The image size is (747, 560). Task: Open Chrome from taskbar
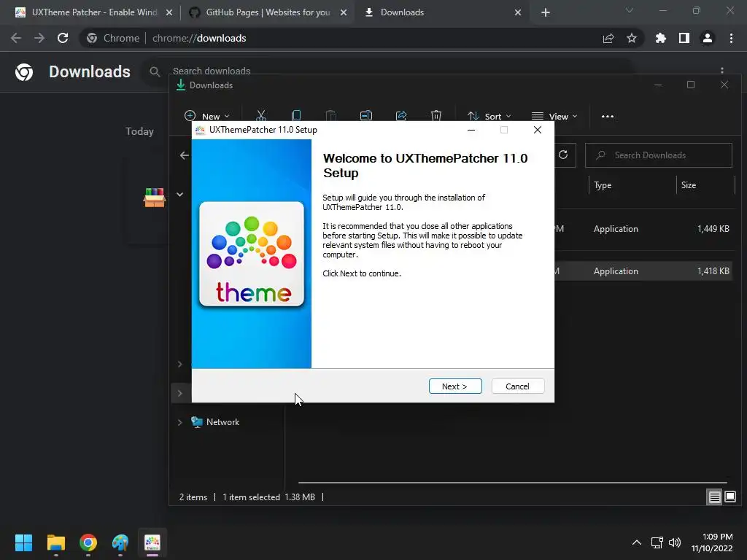click(88, 542)
